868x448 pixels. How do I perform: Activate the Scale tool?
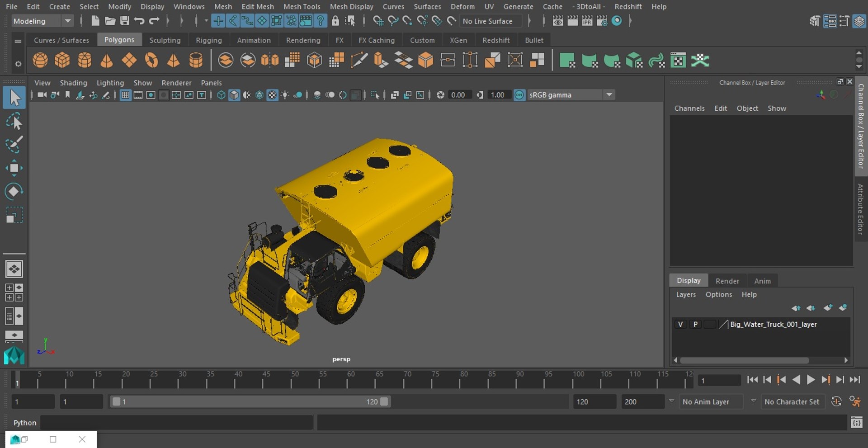14,215
